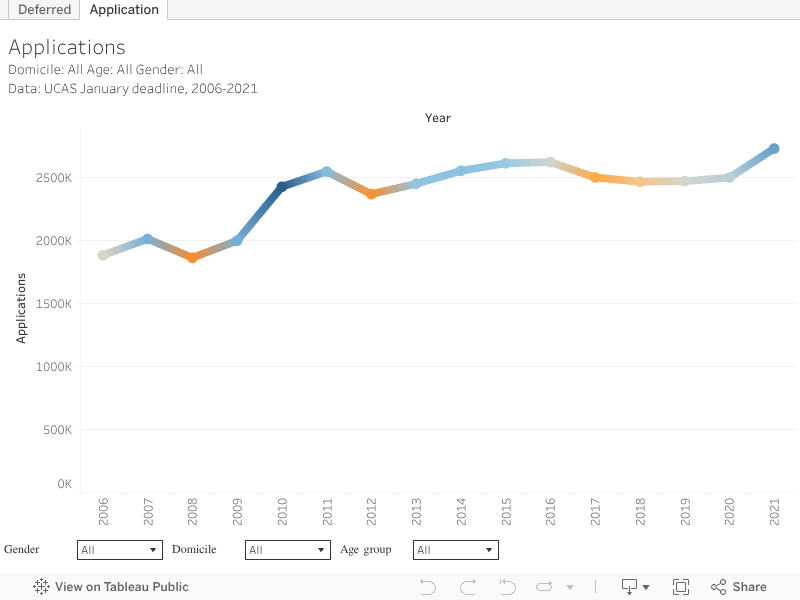Select the 2021 data point
The width and height of the screenshot is (800, 600).
coord(773,149)
